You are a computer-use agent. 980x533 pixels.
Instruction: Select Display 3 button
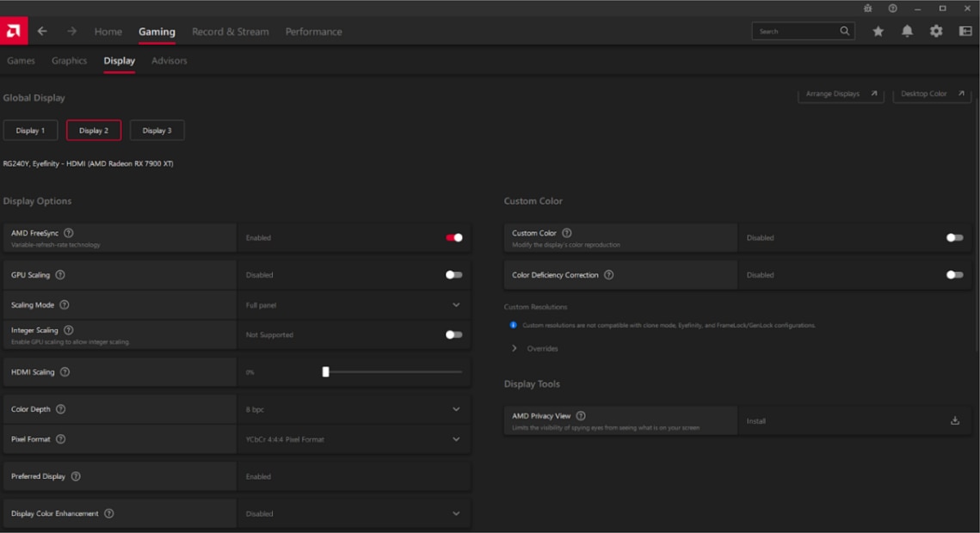157,131
